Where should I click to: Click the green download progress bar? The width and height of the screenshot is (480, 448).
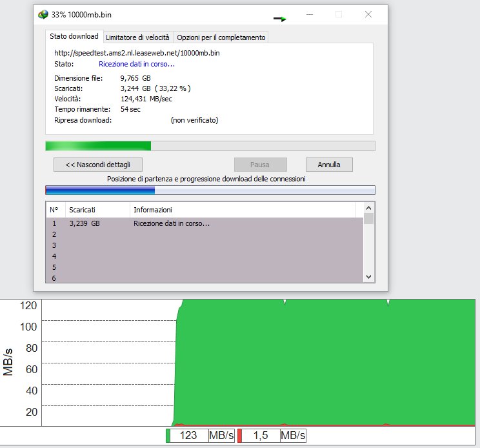tap(210, 146)
